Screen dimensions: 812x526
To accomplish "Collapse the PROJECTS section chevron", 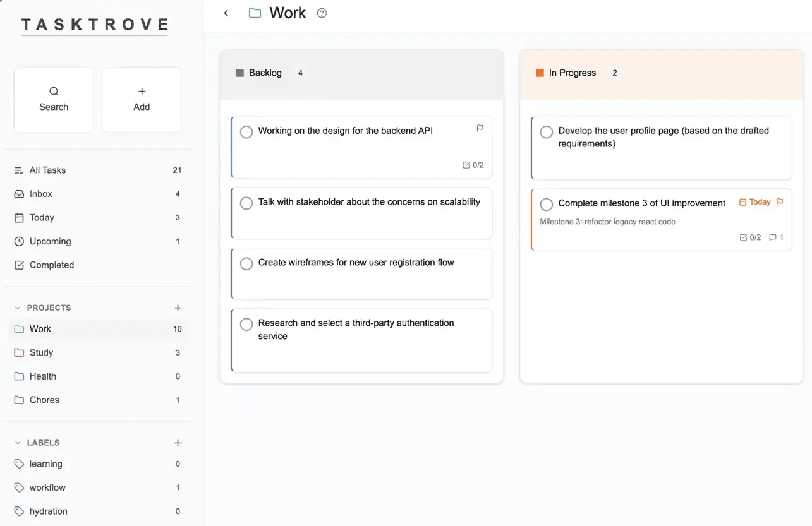I will coord(18,308).
